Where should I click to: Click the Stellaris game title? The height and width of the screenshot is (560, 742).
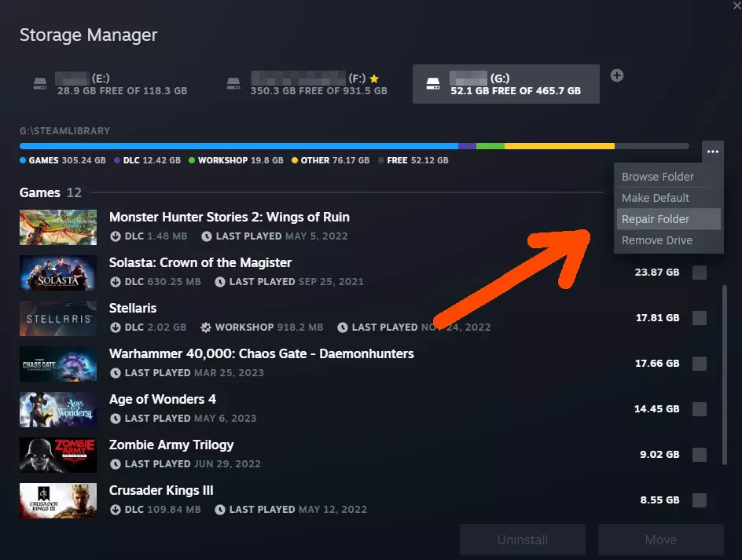point(133,309)
